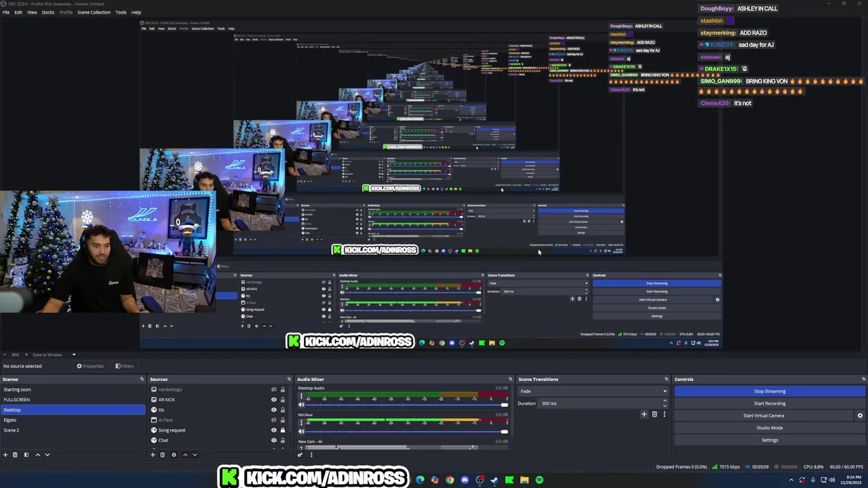868x488 pixels.
Task: Open the View menu
Action: click(32, 12)
